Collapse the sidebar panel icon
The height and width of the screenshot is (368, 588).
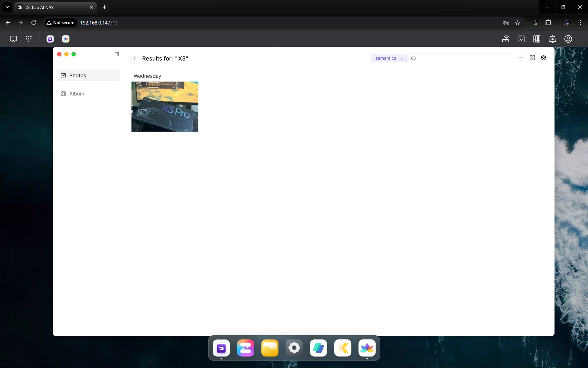(117, 54)
